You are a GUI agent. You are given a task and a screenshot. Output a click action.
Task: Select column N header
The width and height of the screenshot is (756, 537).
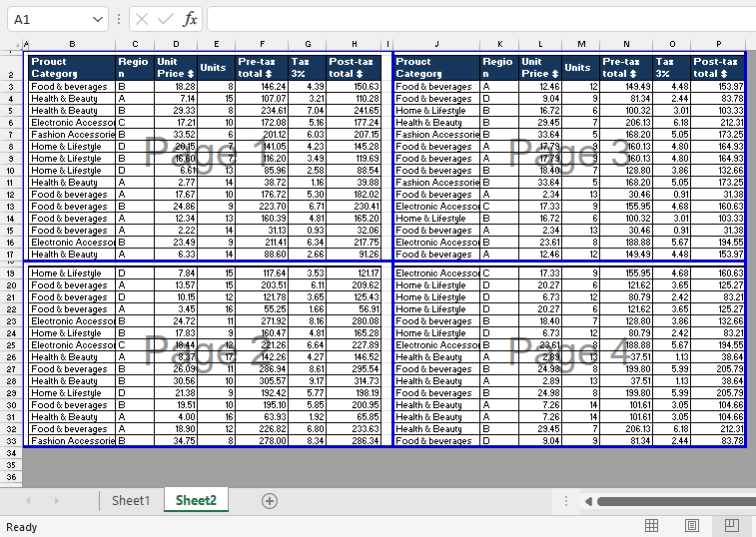point(626,44)
